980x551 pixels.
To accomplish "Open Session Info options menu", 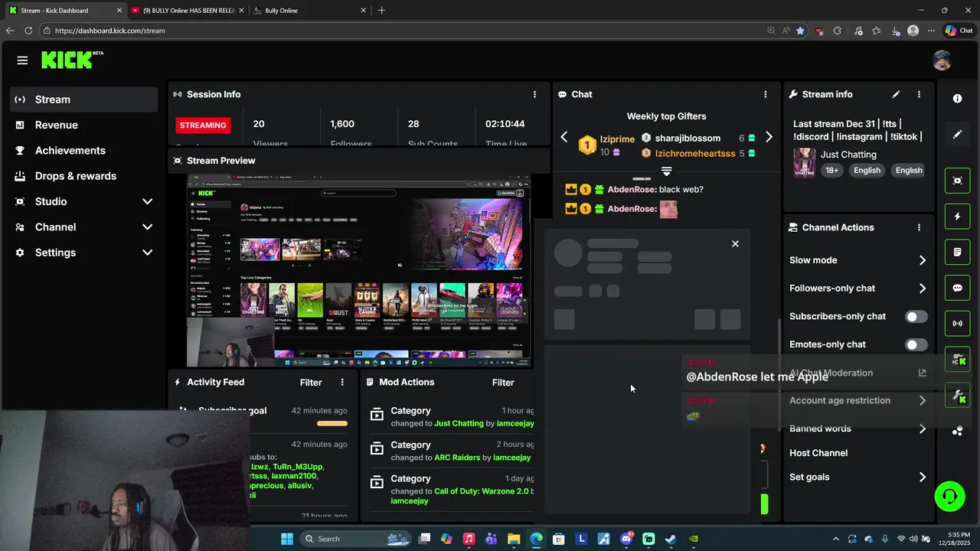I will point(534,94).
